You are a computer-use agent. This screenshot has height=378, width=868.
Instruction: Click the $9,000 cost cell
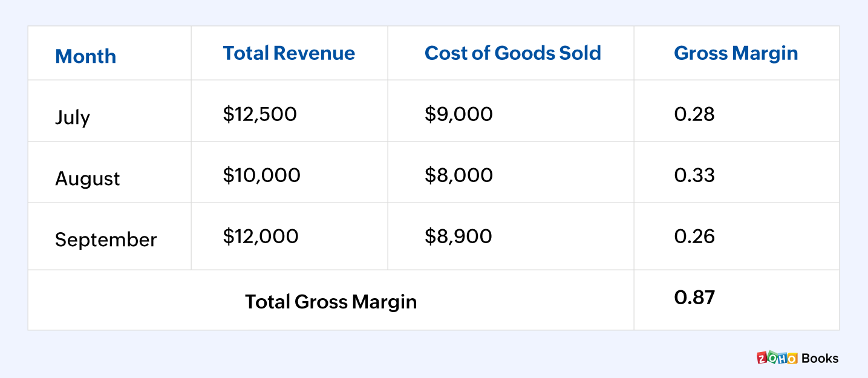458,114
